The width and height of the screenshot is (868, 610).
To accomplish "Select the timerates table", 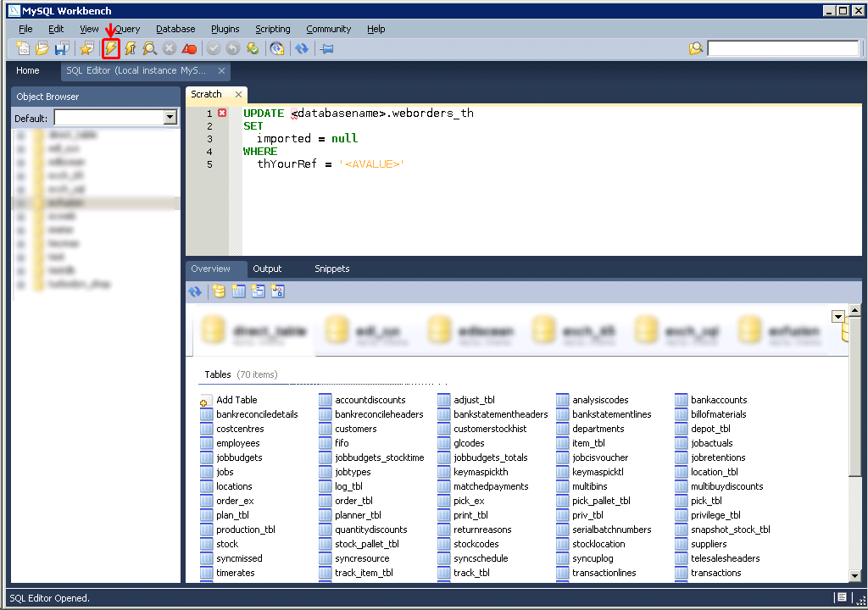I will [x=228, y=573].
